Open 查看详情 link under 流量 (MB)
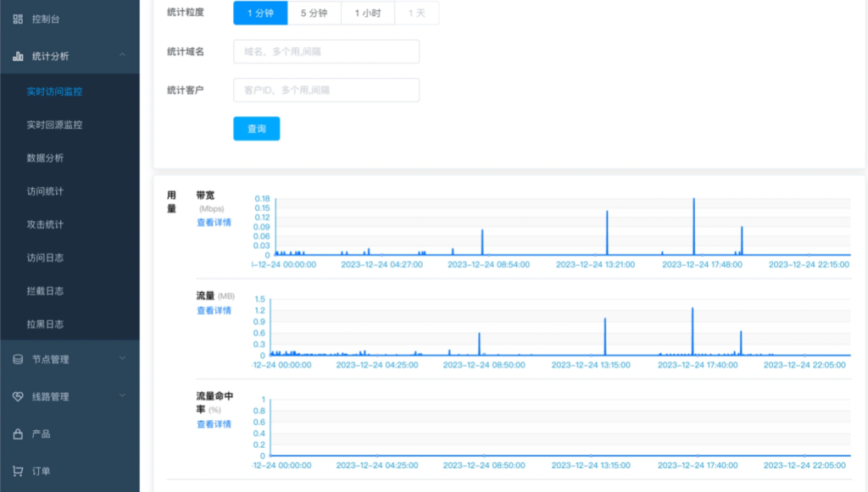The height and width of the screenshot is (492, 868). click(x=214, y=310)
